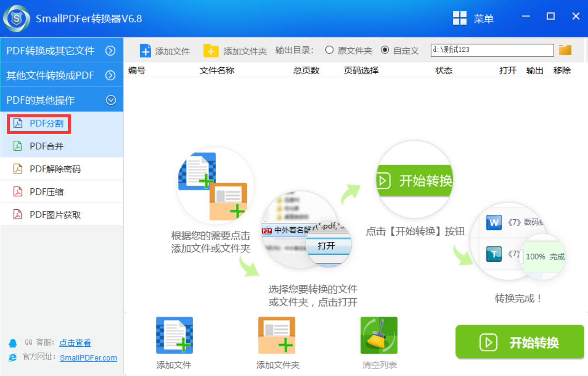Screen dimensions: 588x376
Task: Click the 清空列表 label under broom
Action: (x=379, y=365)
